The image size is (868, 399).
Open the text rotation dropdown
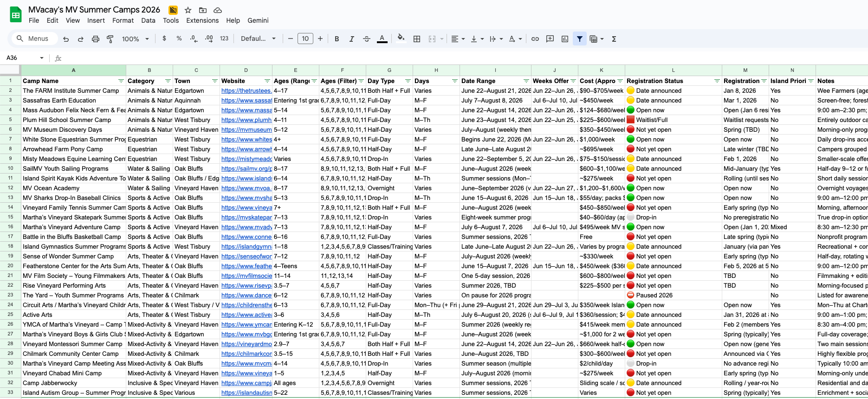(x=515, y=39)
